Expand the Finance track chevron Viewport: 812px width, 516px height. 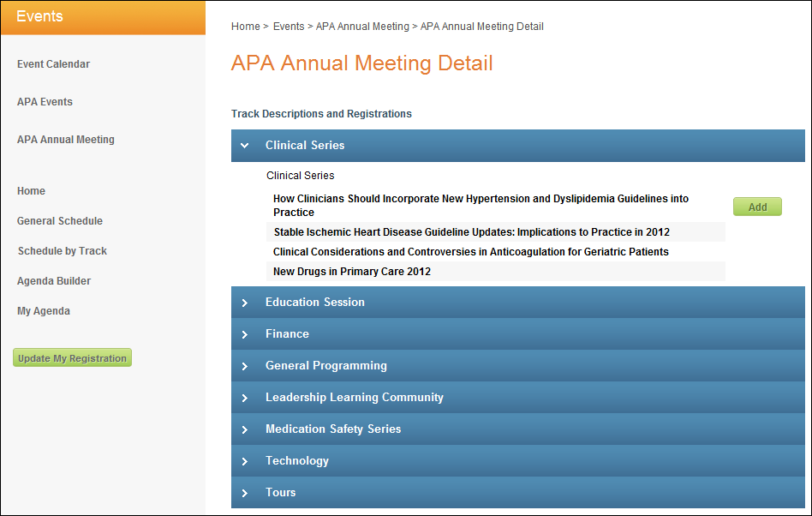[x=245, y=334]
